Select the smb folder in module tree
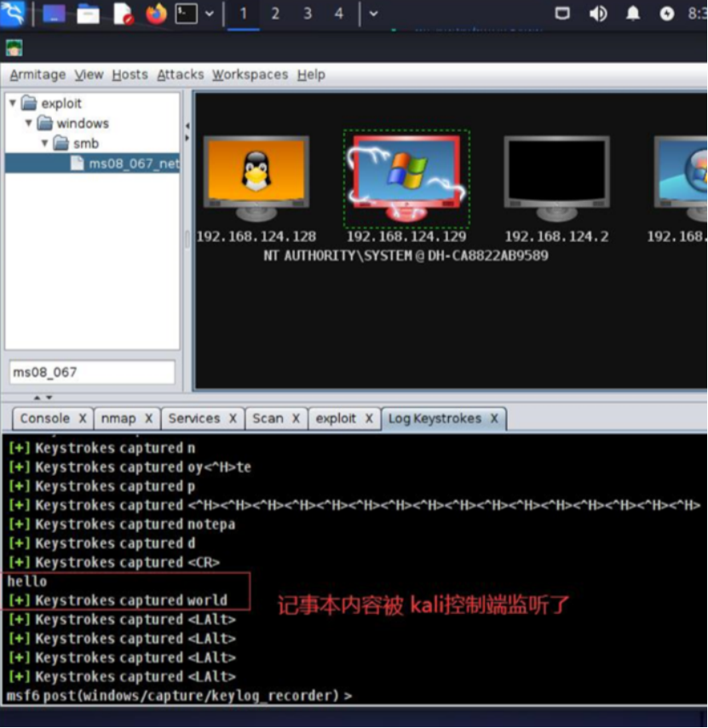 tap(76, 143)
